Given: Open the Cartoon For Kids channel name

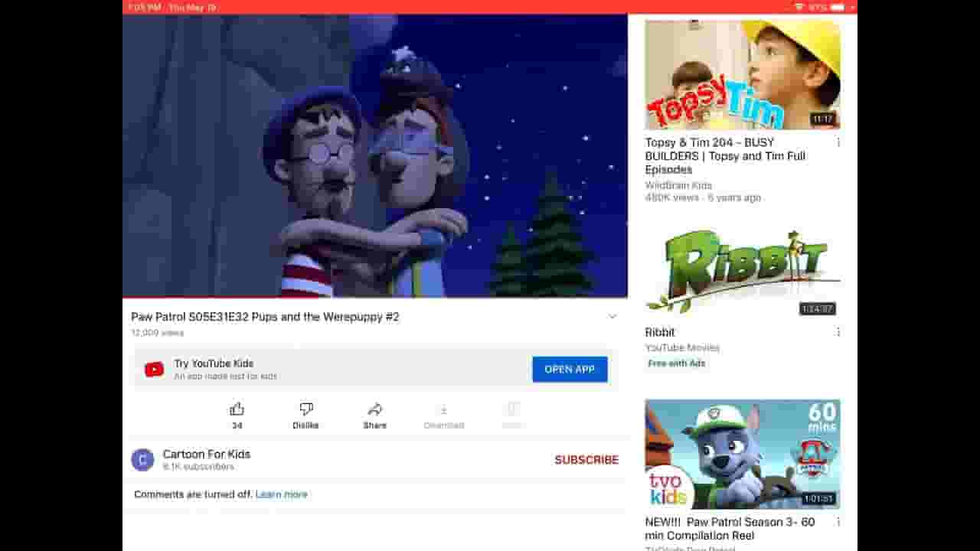Looking at the screenshot, I should [x=206, y=454].
